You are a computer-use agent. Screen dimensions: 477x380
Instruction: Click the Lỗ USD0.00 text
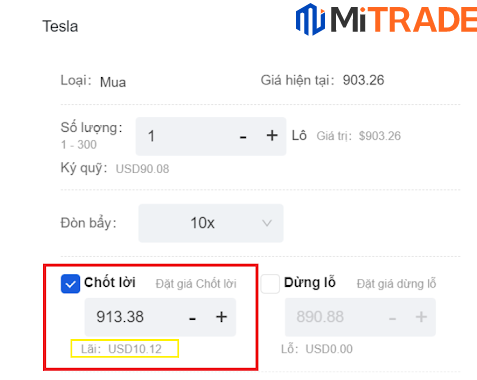pyautogui.click(x=317, y=349)
